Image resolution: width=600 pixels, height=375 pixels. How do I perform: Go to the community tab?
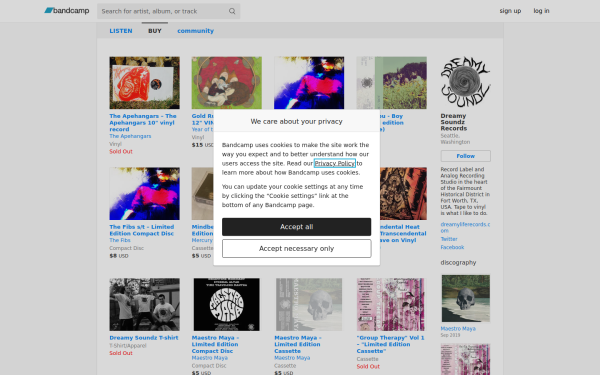195,31
